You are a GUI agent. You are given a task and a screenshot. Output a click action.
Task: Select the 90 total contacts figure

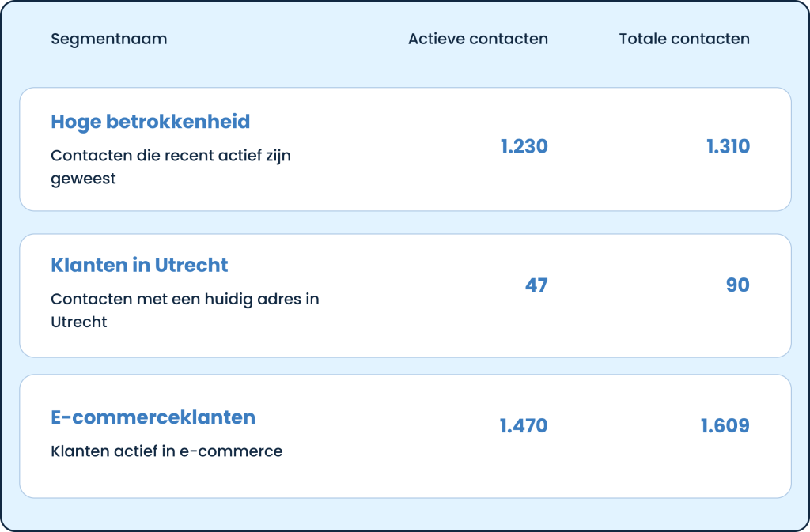pyautogui.click(x=737, y=285)
